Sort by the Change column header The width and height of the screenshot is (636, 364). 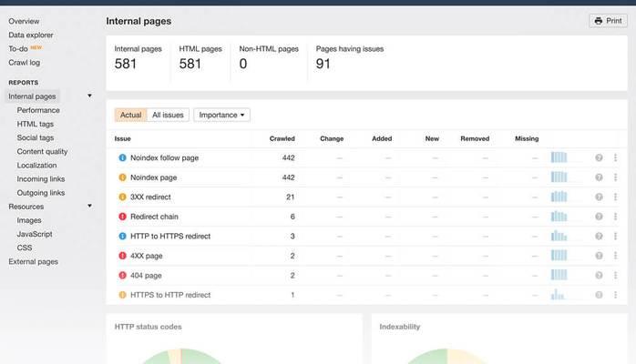pyautogui.click(x=332, y=138)
